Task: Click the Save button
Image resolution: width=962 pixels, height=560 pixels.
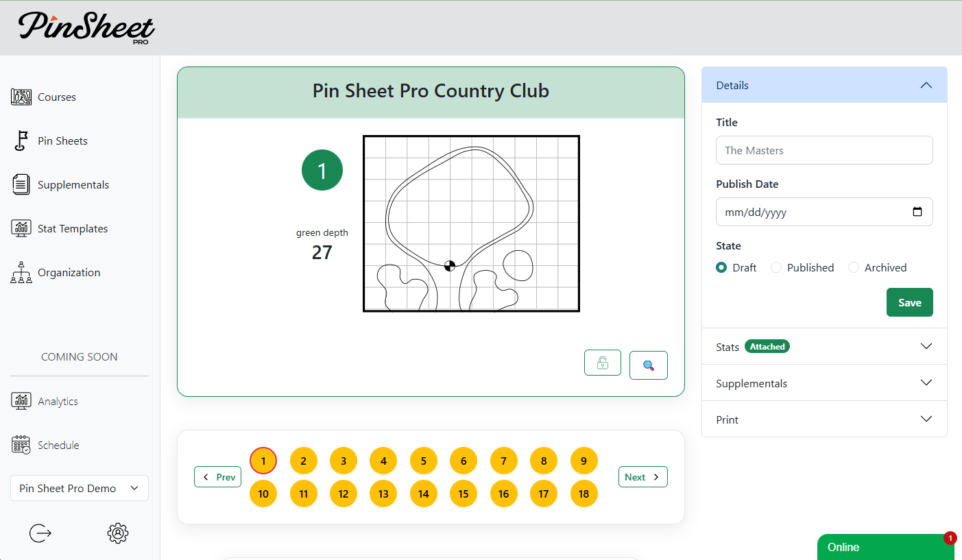Action: (909, 302)
